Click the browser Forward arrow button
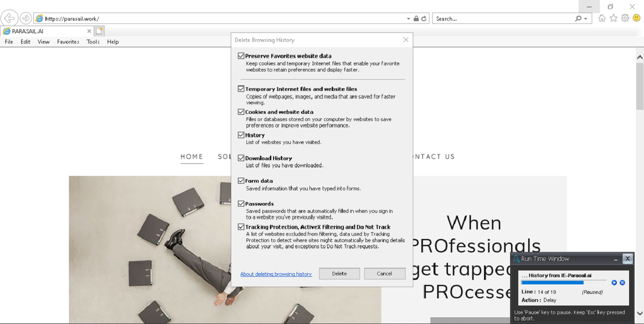Screen dimensions: 644x324 pos(26,18)
